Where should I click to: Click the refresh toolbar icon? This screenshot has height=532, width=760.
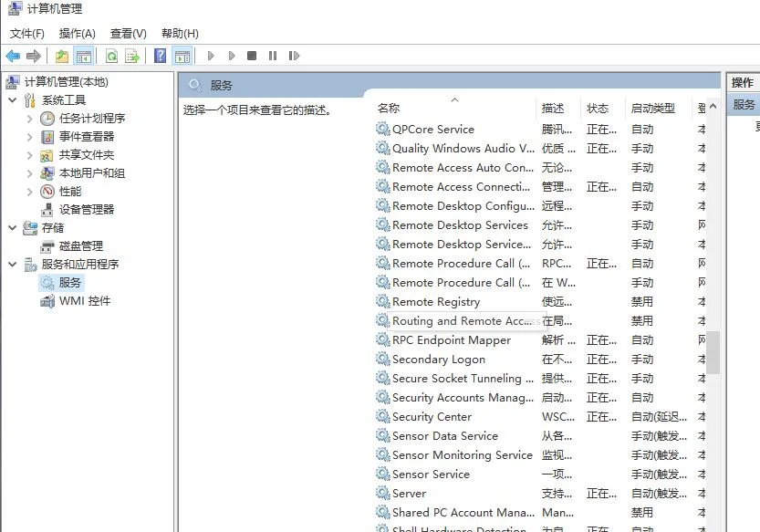click(x=111, y=57)
